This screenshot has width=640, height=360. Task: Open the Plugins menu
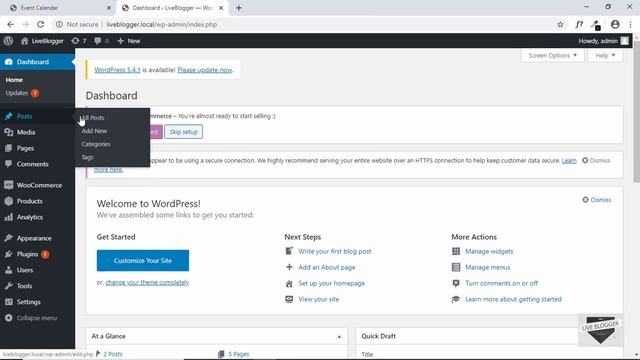(37, 254)
